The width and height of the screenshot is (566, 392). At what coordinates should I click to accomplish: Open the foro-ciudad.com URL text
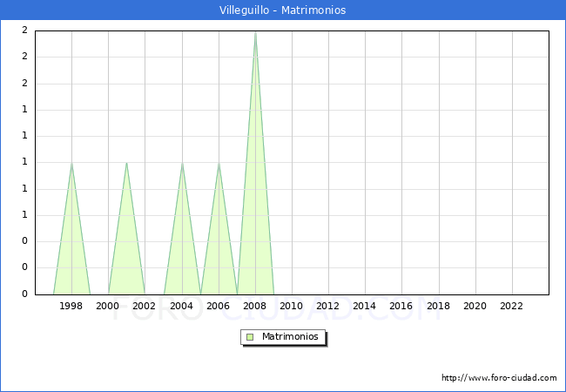click(x=499, y=378)
